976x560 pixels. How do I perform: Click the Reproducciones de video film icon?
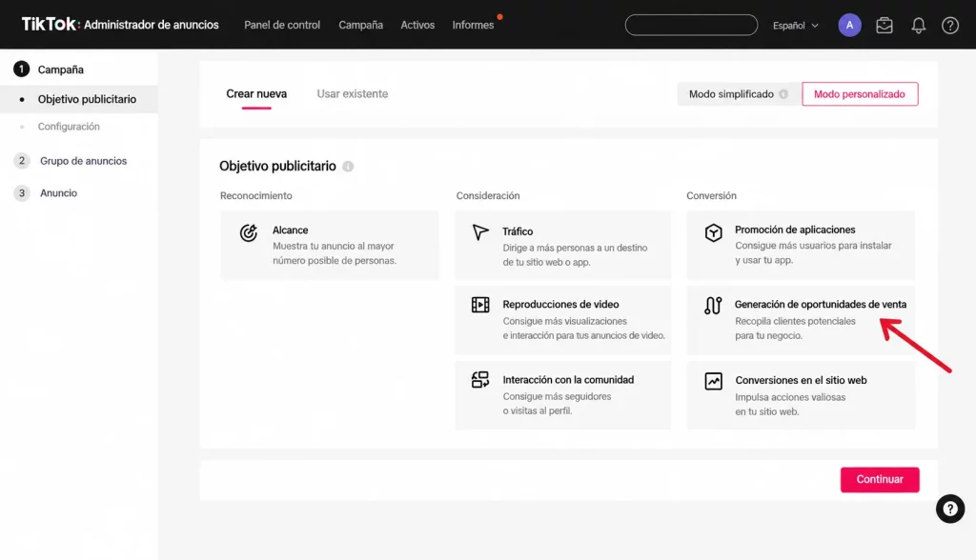point(480,305)
